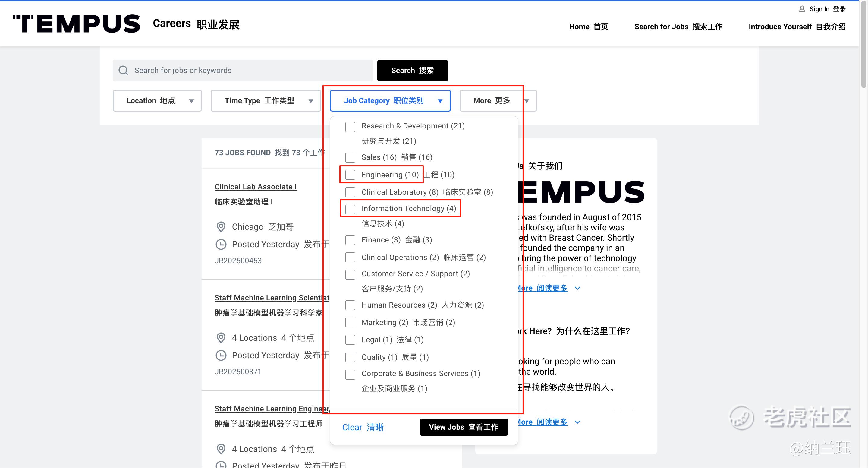Check the Engineering (10) checkbox

point(350,175)
